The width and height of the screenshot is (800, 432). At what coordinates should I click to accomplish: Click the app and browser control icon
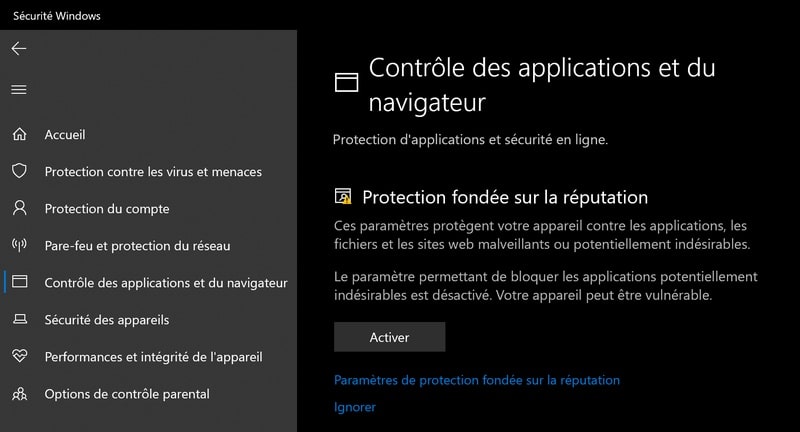coord(19,282)
